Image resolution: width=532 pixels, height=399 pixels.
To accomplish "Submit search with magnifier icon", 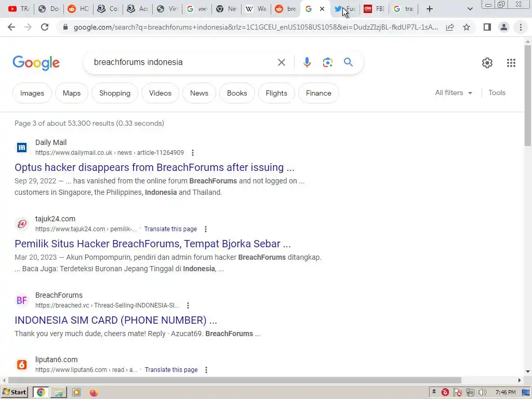I will coord(348,62).
